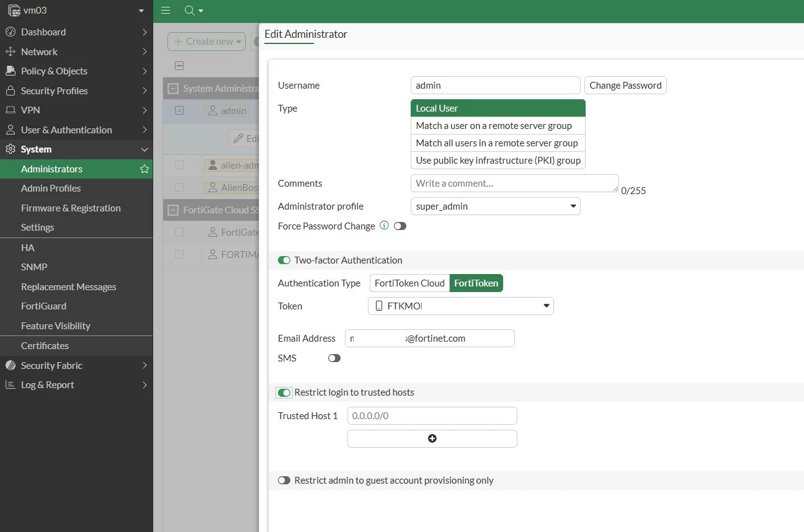Open the Token FTKMOB dropdown
The width and height of the screenshot is (804, 532).
pyautogui.click(x=461, y=306)
